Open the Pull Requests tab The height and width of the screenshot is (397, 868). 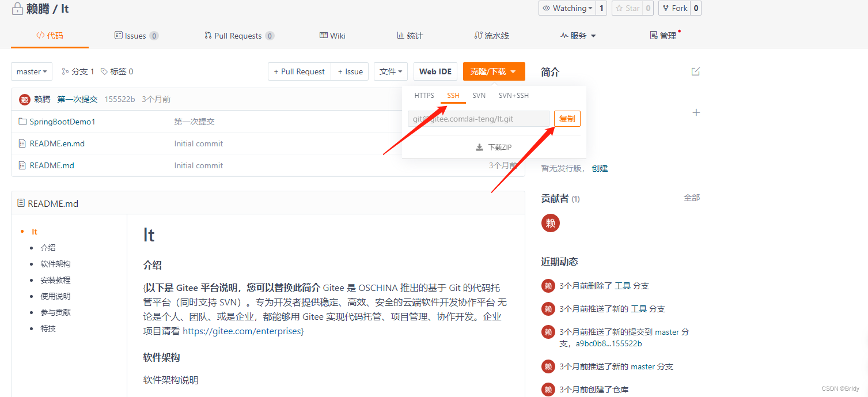(239, 36)
